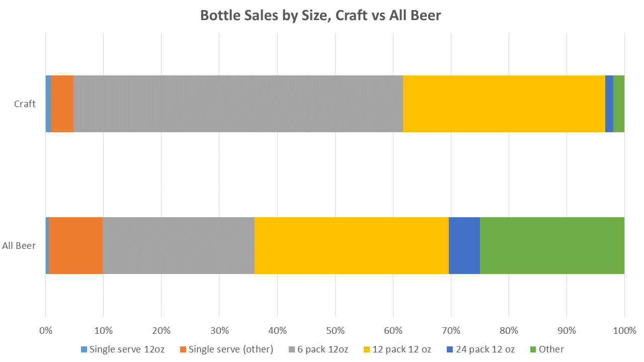This screenshot has width=644, height=362.
Task: Click the dark blue 24 pack segment in All Beer
Action: [464, 245]
